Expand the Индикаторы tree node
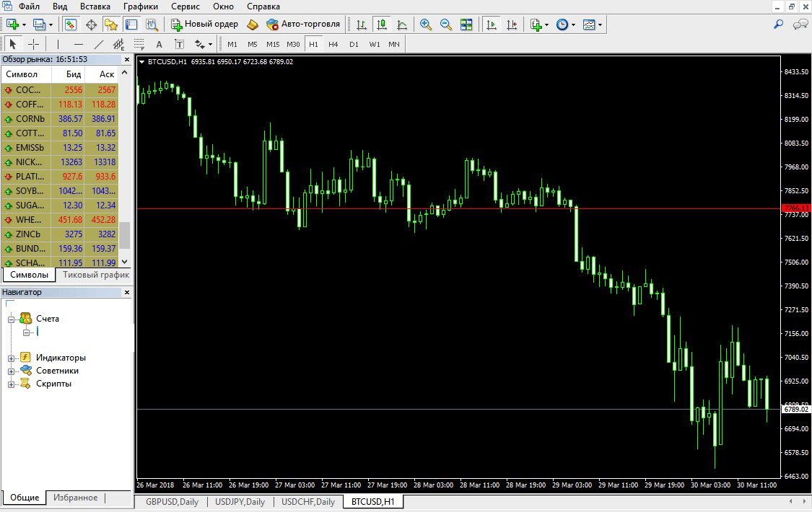This screenshot has width=812, height=512. (x=12, y=358)
